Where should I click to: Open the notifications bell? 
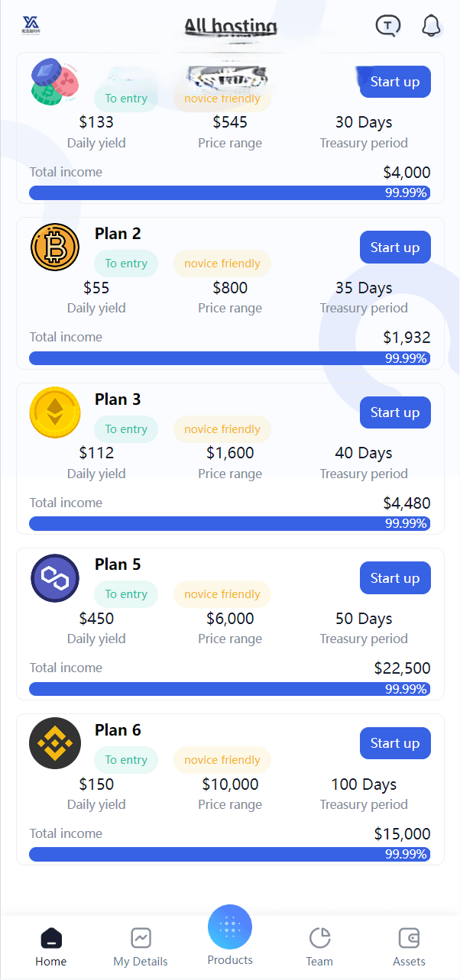click(x=432, y=26)
